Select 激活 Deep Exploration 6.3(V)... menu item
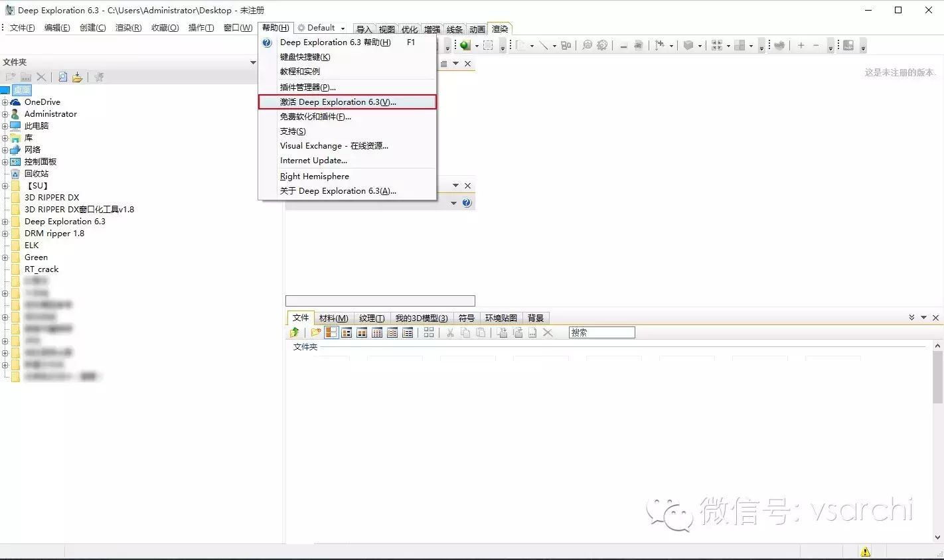The height and width of the screenshot is (560, 944). click(347, 102)
